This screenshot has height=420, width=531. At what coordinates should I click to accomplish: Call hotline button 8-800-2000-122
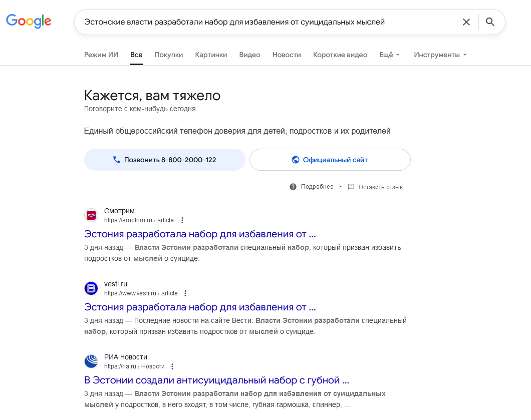pyautogui.click(x=165, y=160)
